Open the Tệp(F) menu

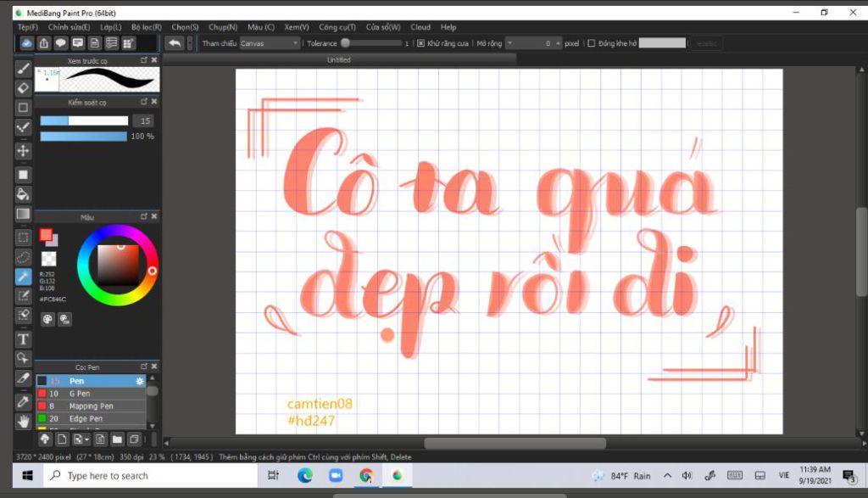point(28,27)
